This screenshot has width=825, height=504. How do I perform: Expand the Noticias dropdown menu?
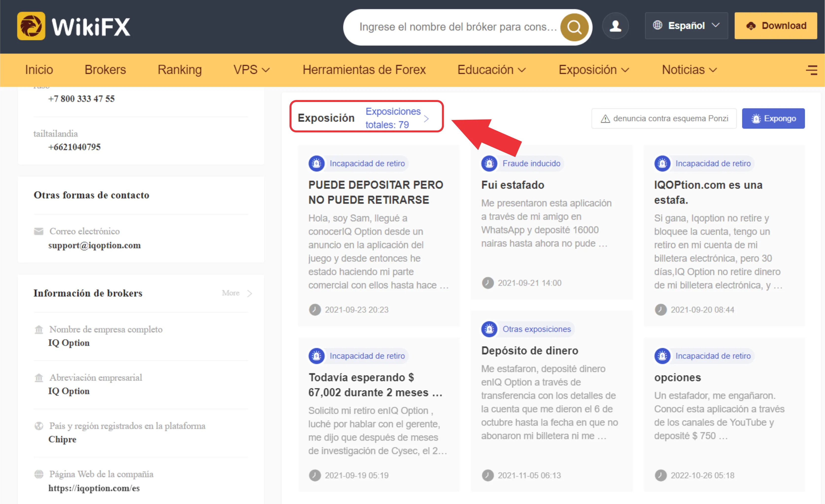(x=689, y=70)
